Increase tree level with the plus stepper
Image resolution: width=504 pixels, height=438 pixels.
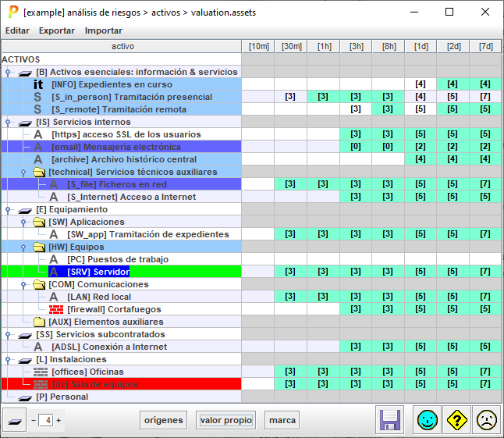59,420
